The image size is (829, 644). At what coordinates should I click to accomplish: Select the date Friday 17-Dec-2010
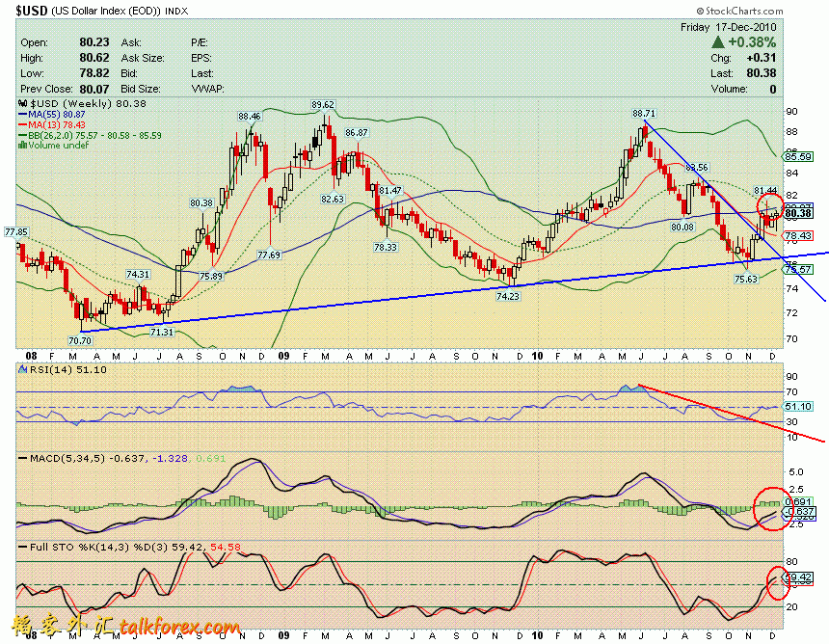pyautogui.click(x=728, y=27)
